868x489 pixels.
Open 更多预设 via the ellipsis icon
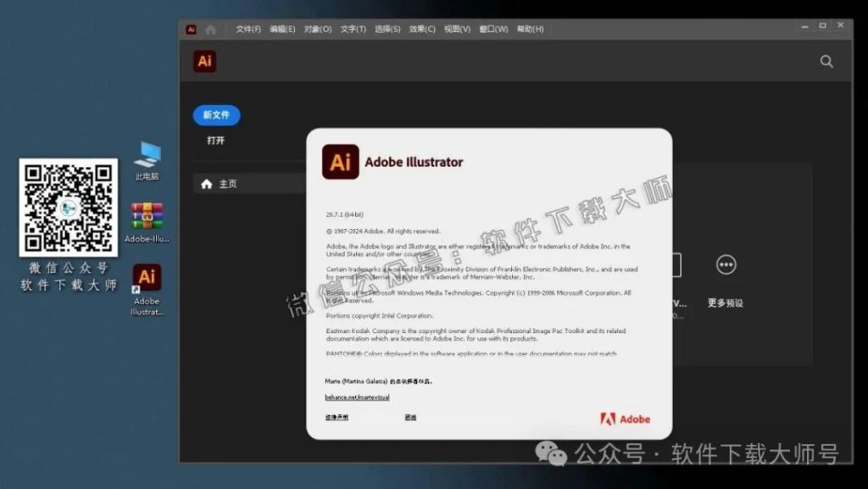tap(726, 264)
